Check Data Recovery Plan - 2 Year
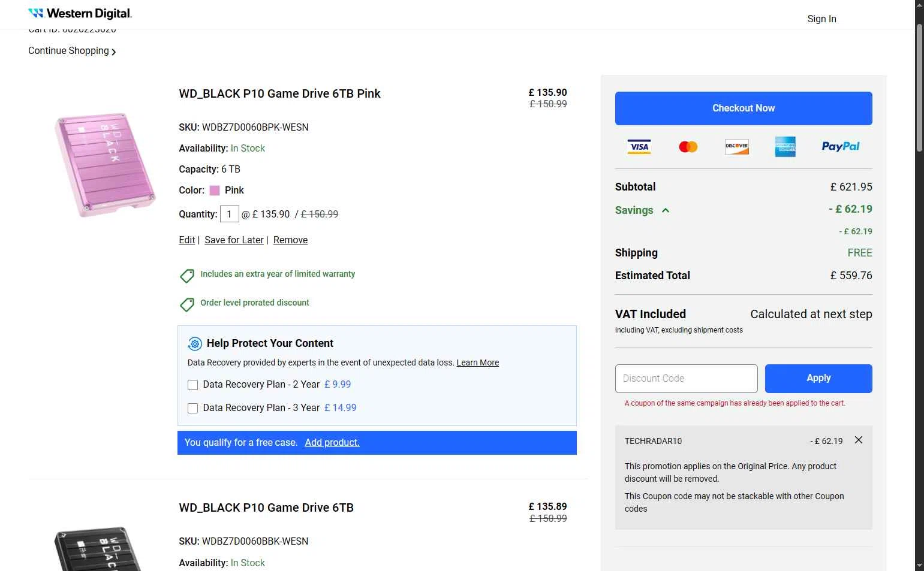 point(193,385)
